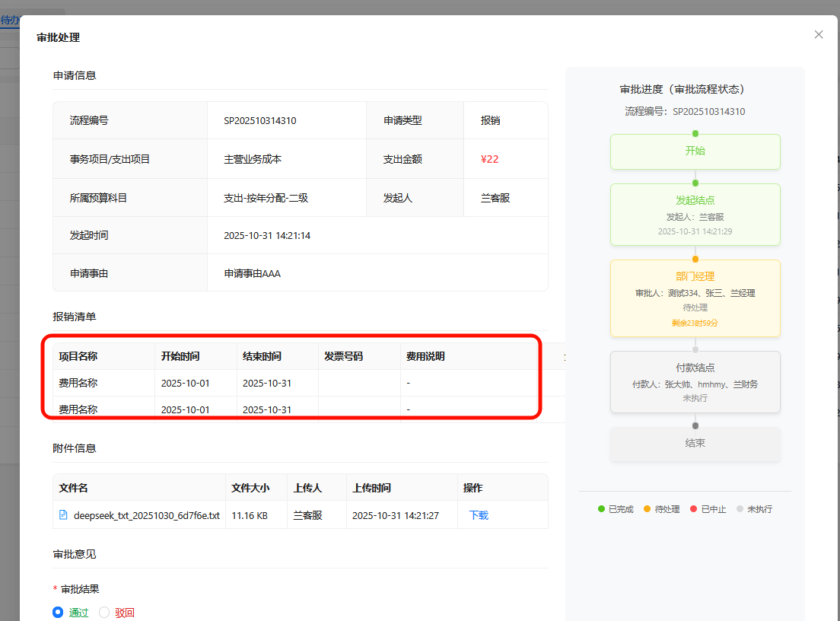840x621 pixels.
Task: Click the red 已中止 legend dot
Action: click(693, 509)
